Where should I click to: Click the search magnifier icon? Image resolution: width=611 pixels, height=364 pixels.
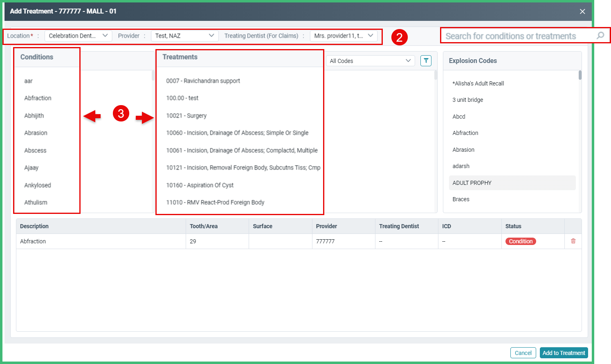coord(600,36)
